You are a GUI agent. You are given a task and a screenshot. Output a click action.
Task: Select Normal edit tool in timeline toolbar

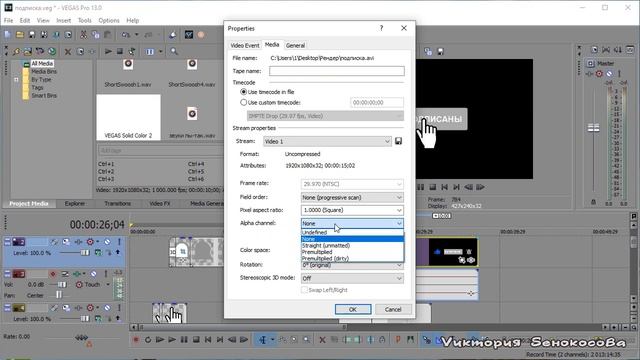point(262,340)
